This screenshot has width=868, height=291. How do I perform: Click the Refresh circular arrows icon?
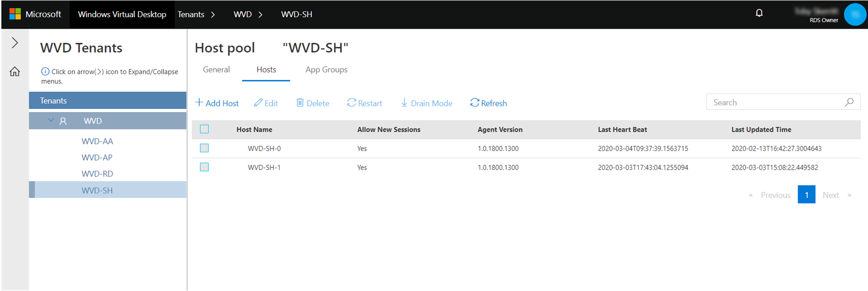[x=475, y=102]
